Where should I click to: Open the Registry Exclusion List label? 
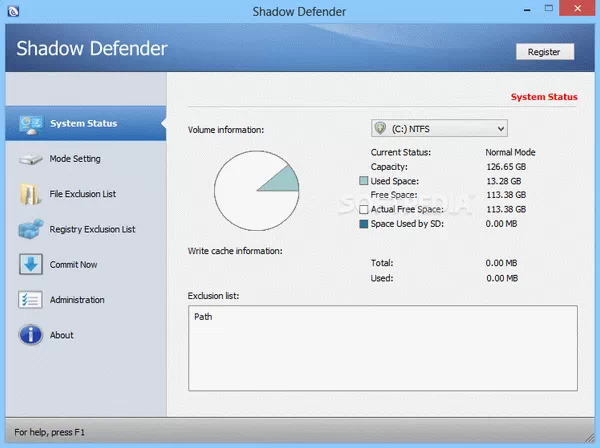pos(92,229)
